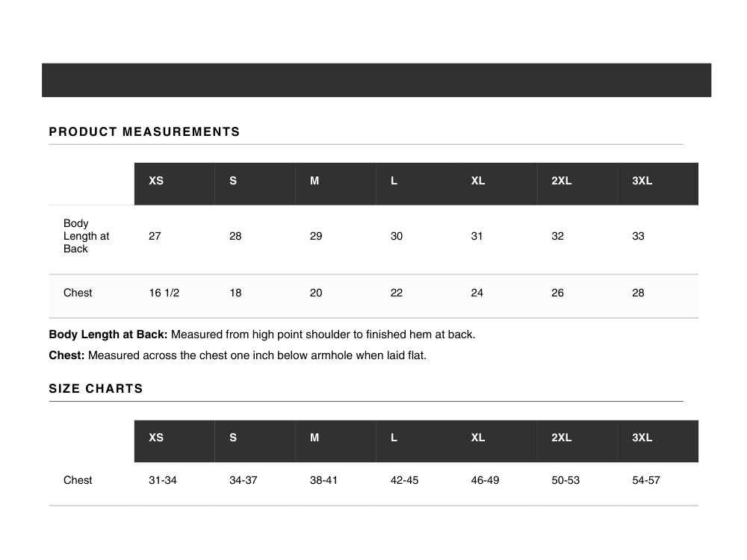
Task: Click the SIZE CHARTS heading
Action: tap(96, 389)
